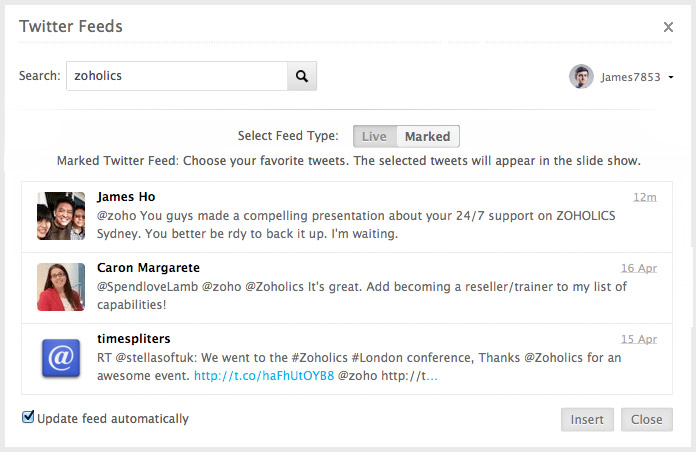This screenshot has width=696, height=452.
Task: Open the James7853 account dropdown arrow
Action: (x=671, y=77)
